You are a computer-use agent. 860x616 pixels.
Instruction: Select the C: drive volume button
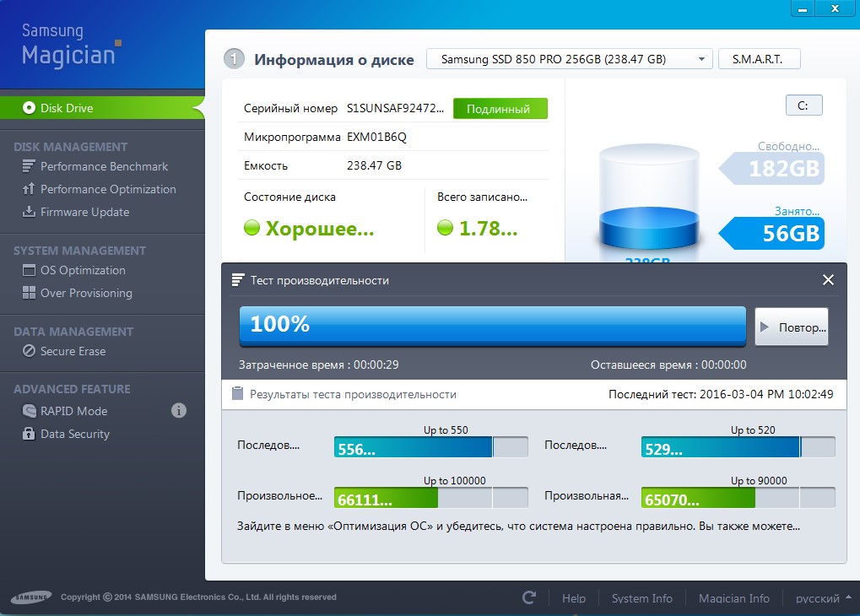[x=803, y=105]
